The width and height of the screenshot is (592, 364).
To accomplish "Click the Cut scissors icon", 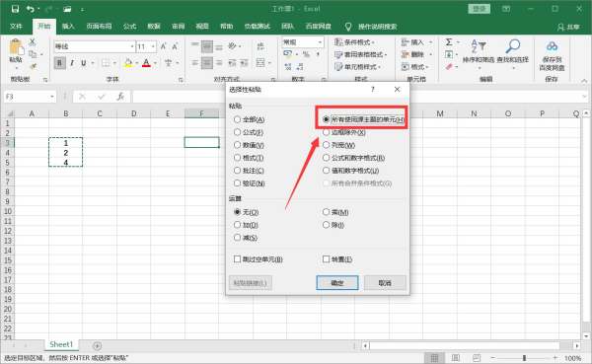I will [33, 41].
